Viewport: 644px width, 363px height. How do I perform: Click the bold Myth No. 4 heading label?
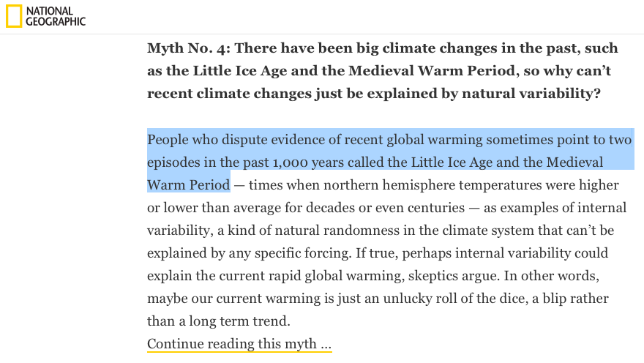click(x=189, y=48)
